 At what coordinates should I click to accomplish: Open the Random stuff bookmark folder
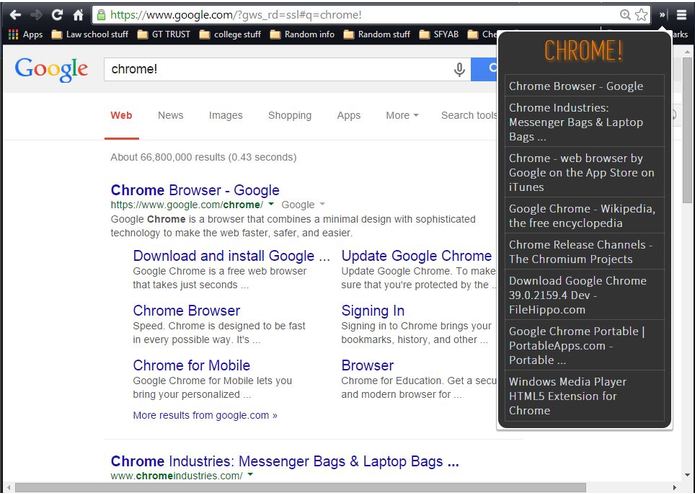pyautogui.click(x=377, y=34)
